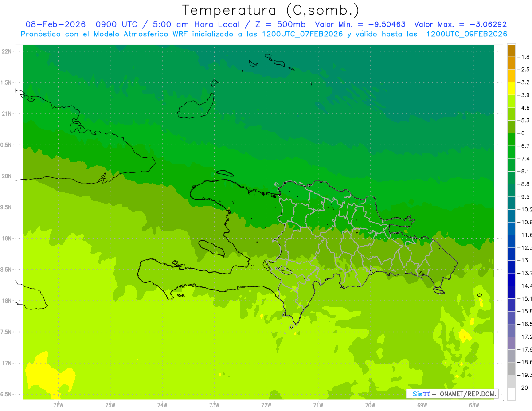Click the '70W' longitude label
The width and height of the screenshot is (532, 411).
click(370, 405)
